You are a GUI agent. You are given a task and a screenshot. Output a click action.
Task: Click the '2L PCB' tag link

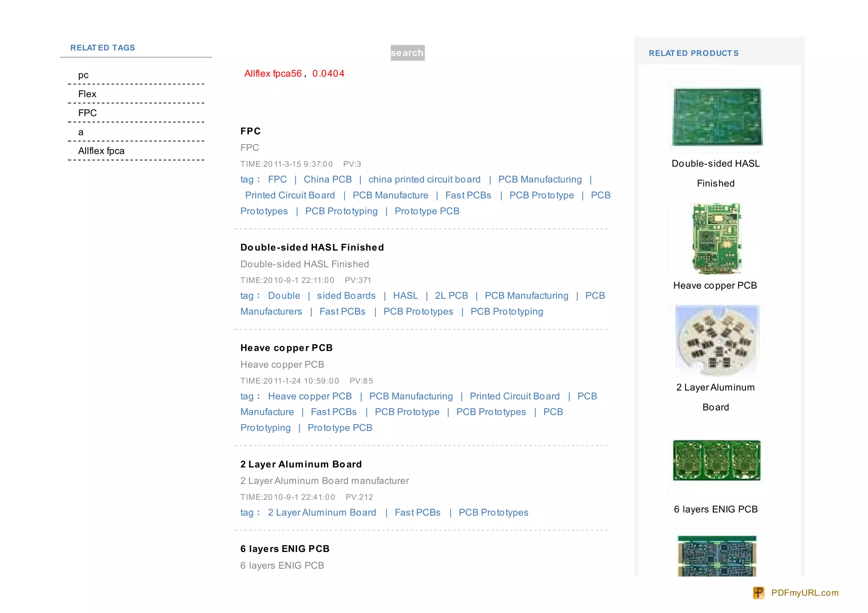click(451, 296)
